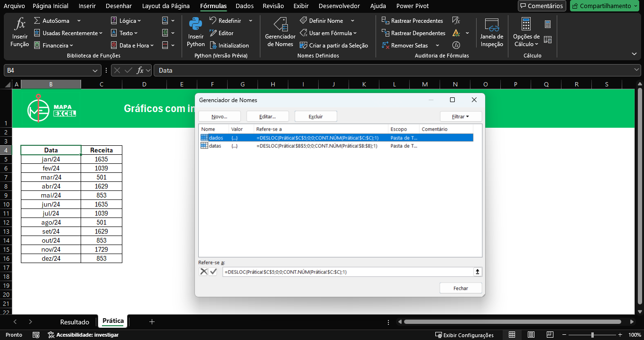The height and width of the screenshot is (340, 644).
Task: Click the show formulas icon in Auditoria de Fórmulas
Action: tap(456, 21)
